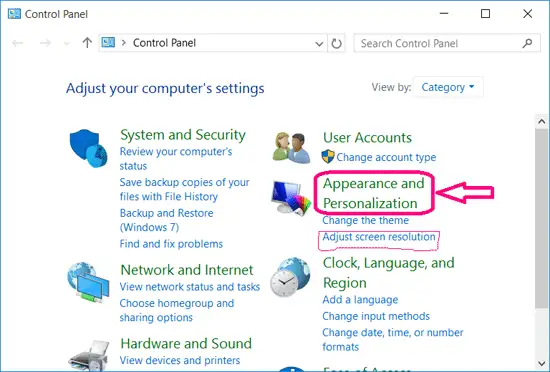Click the scrollbar up arrow
Image resolution: width=550 pixels, height=372 pixels.
tap(542, 121)
